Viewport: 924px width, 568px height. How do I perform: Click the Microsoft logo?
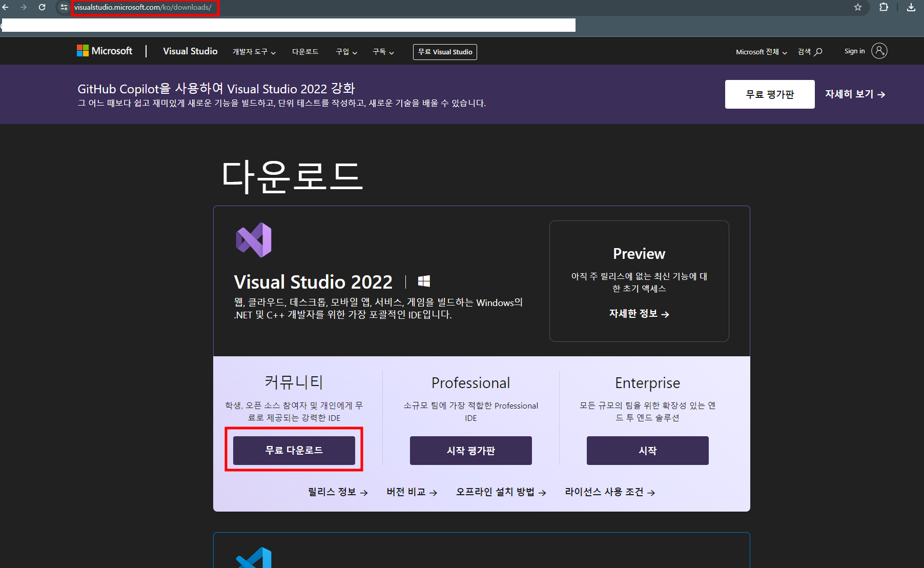tap(105, 51)
